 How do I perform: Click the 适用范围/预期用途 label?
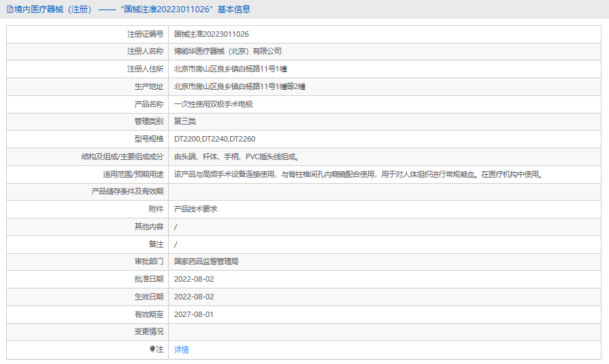point(133,174)
